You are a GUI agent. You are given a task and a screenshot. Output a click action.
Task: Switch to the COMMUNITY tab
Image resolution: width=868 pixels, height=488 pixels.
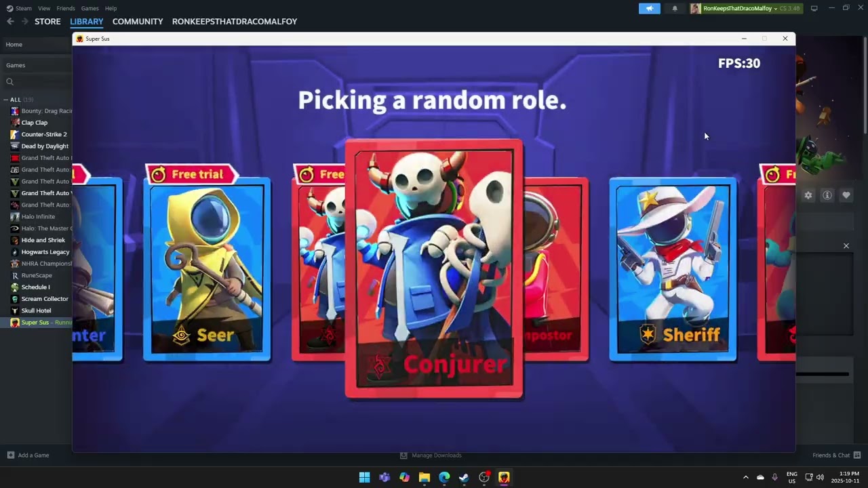pyautogui.click(x=138, y=22)
